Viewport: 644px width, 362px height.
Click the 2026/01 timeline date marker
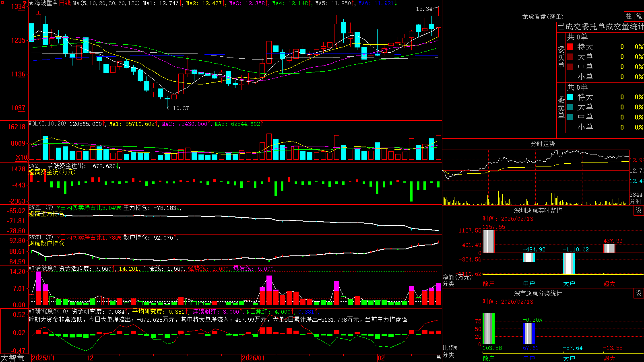point(254,358)
